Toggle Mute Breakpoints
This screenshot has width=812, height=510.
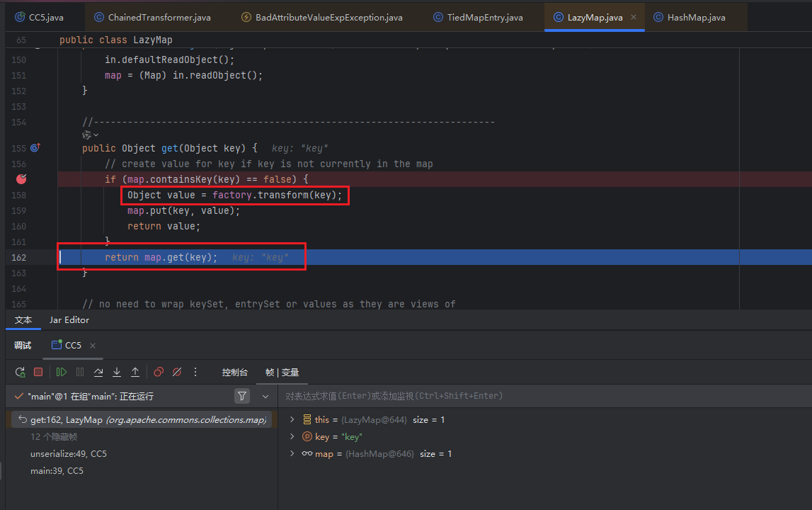tap(177, 372)
